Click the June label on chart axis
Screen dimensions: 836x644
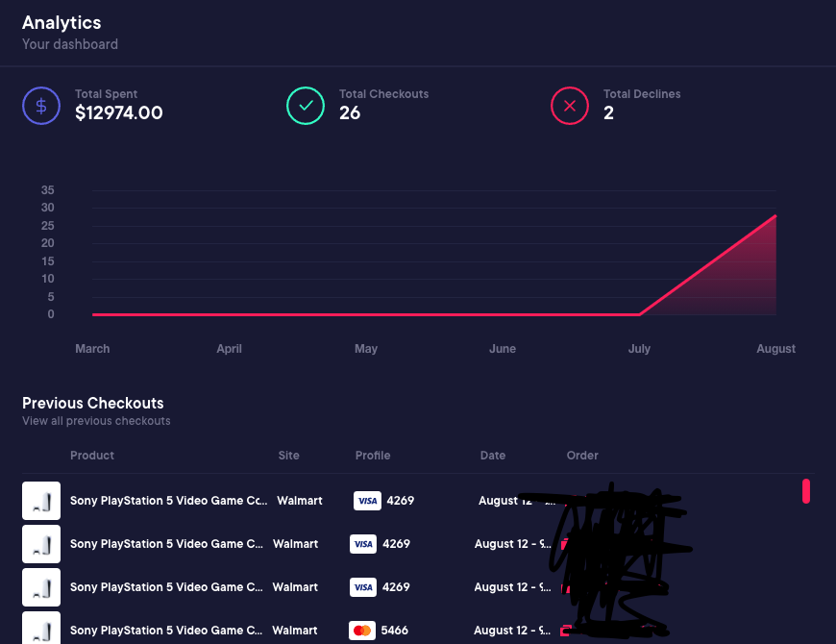click(x=503, y=349)
